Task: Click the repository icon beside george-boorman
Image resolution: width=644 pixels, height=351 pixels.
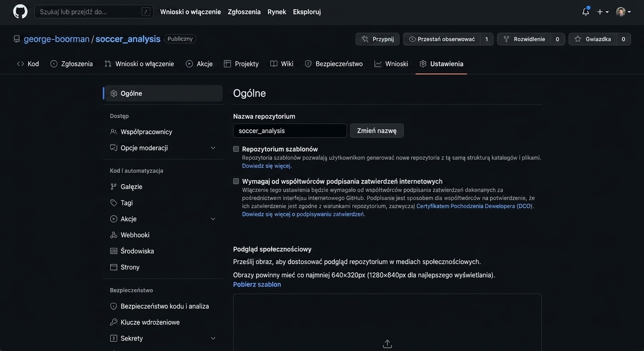Action: coord(17,39)
